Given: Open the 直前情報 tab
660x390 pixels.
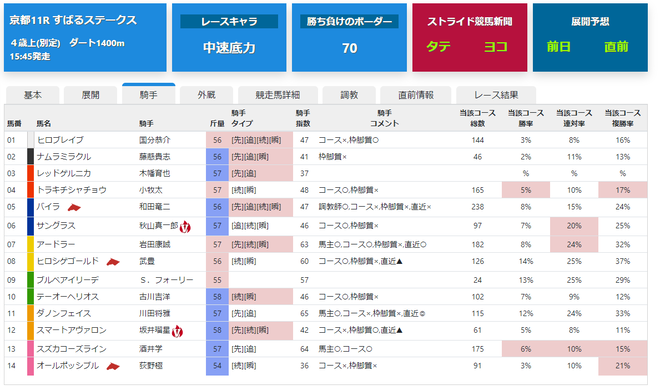Looking at the screenshot, I should [x=415, y=95].
